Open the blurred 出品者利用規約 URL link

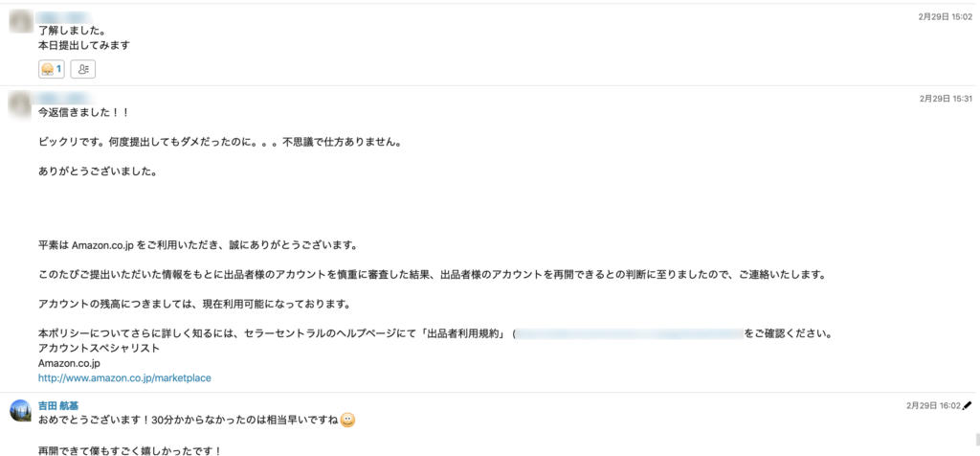[630, 333]
